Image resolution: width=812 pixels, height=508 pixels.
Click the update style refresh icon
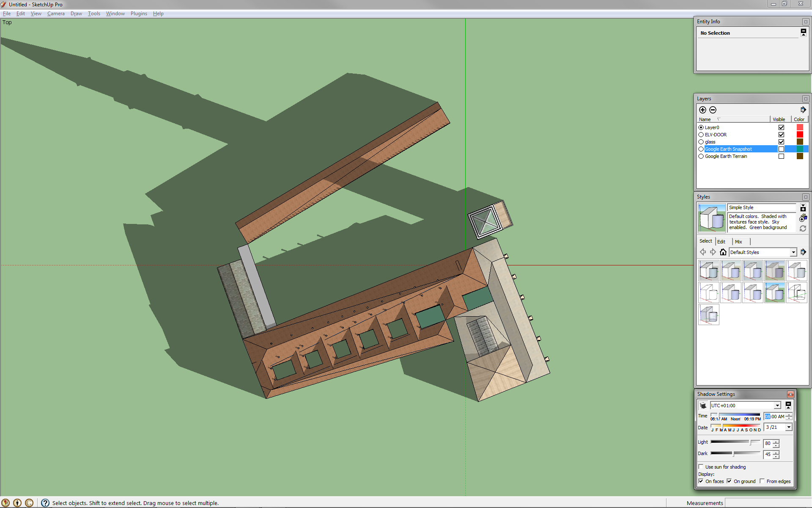point(803,229)
